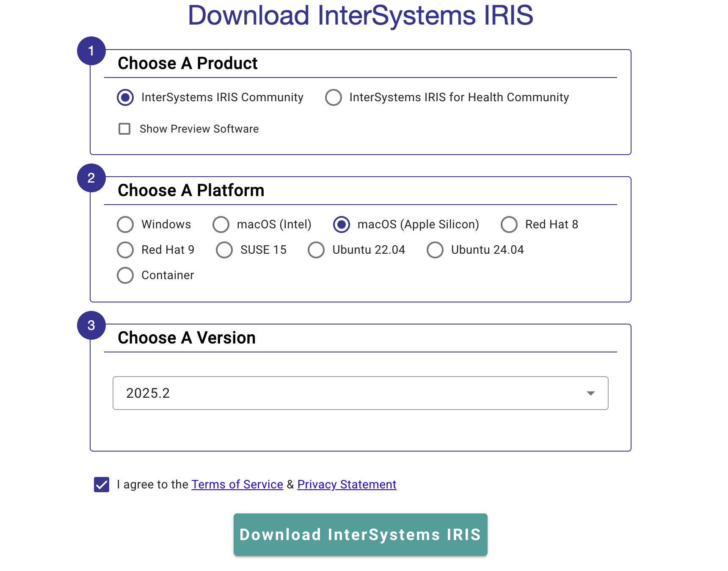Choose the Container platform option
Screen dimensions: 728x571
click(x=125, y=275)
